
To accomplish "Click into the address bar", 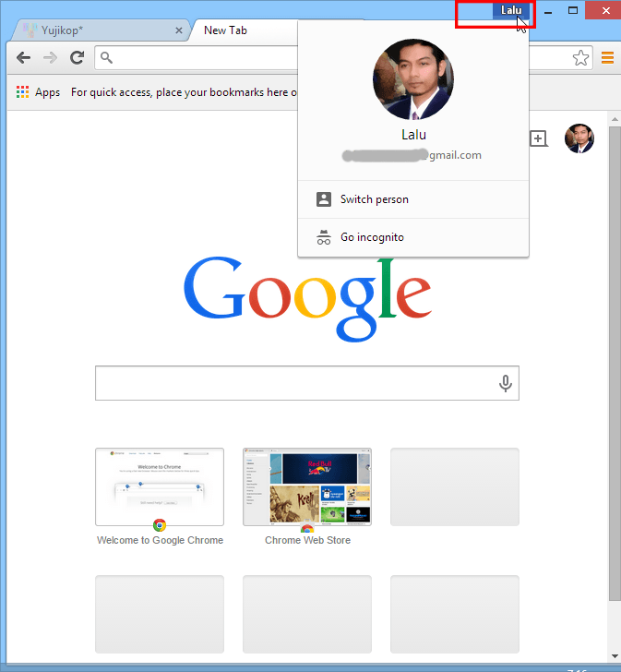I will point(197,57).
